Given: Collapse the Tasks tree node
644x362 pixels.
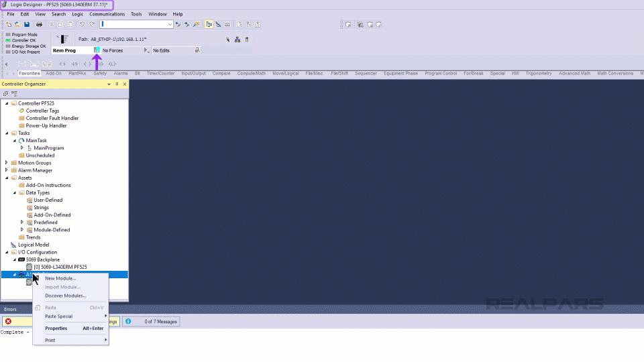Looking at the screenshot, I should coord(7,133).
